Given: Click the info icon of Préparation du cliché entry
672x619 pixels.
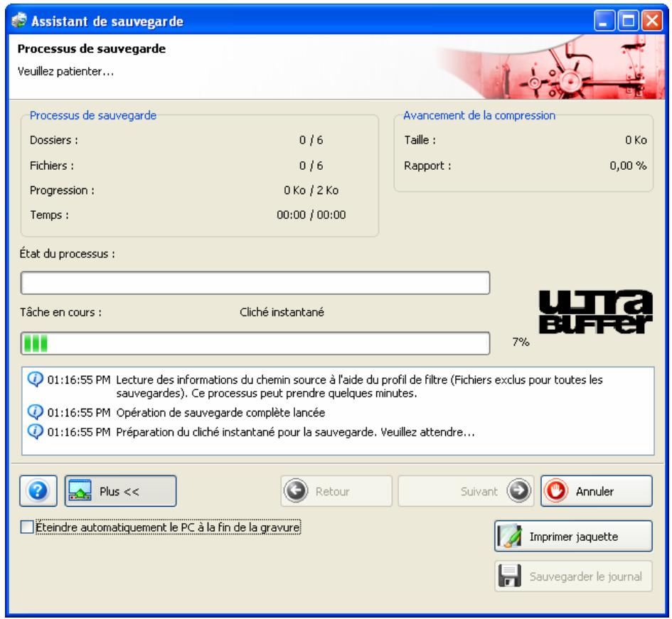Looking at the screenshot, I should tap(35, 431).
